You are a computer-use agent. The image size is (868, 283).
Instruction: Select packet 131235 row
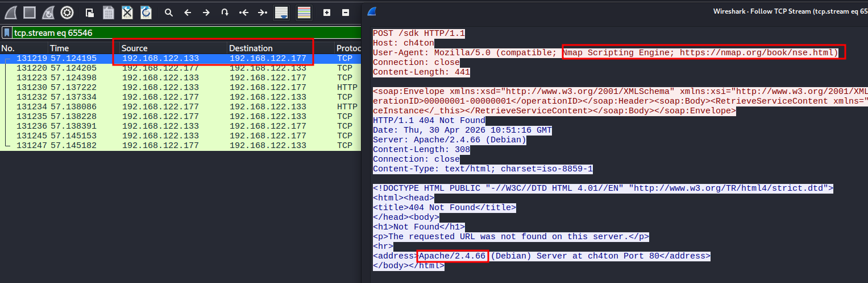[x=180, y=116]
